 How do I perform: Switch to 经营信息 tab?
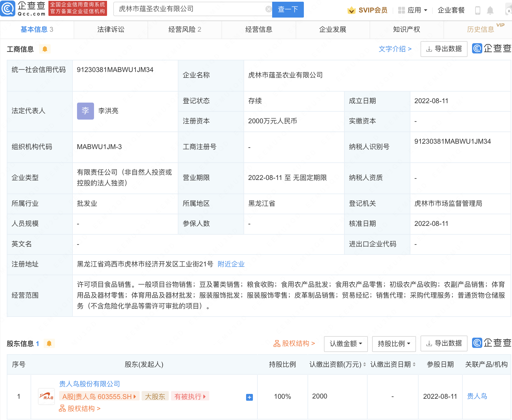(x=259, y=29)
